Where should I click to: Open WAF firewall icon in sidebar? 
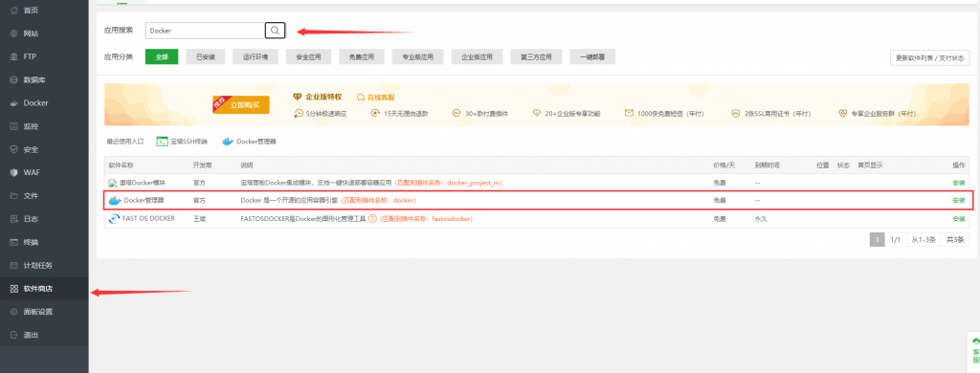[13, 172]
